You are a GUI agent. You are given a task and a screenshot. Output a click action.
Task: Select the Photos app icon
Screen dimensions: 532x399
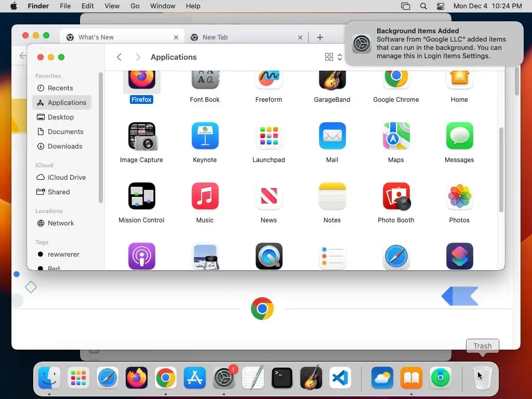tap(459, 196)
